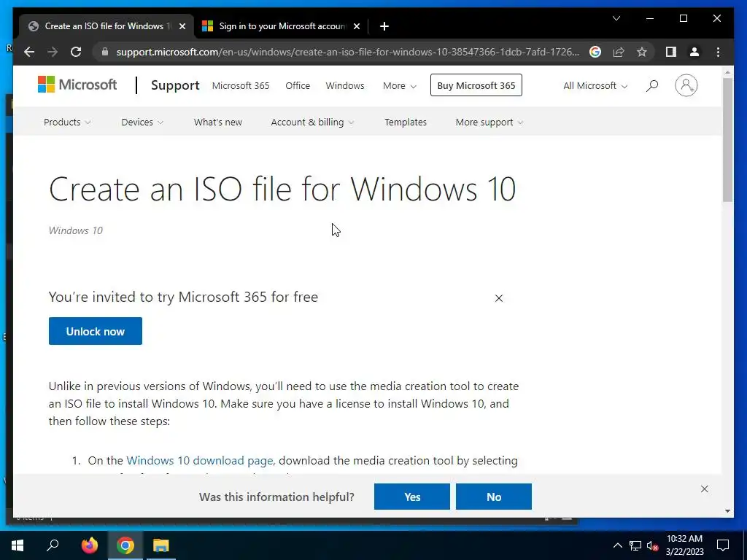Click the Microsoft logo
The image size is (747, 560).
(77, 85)
